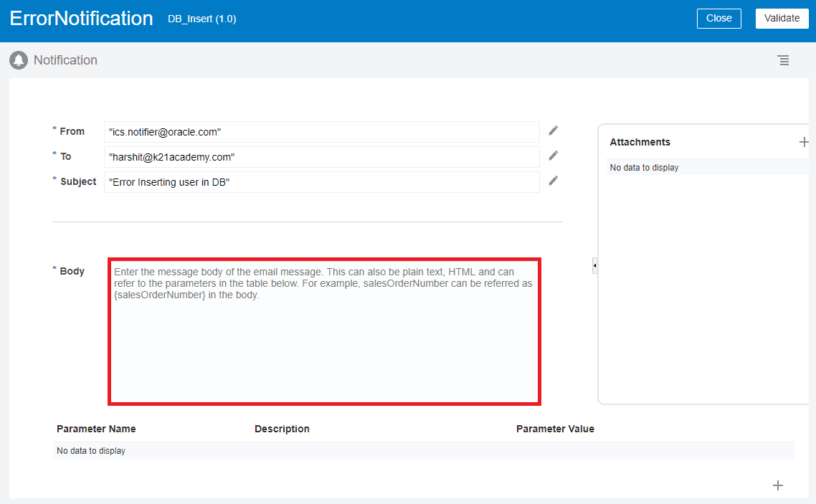Image resolution: width=816 pixels, height=504 pixels.
Task: Add a new parameter with the plus icon
Action: pyautogui.click(x=778, y=485)
